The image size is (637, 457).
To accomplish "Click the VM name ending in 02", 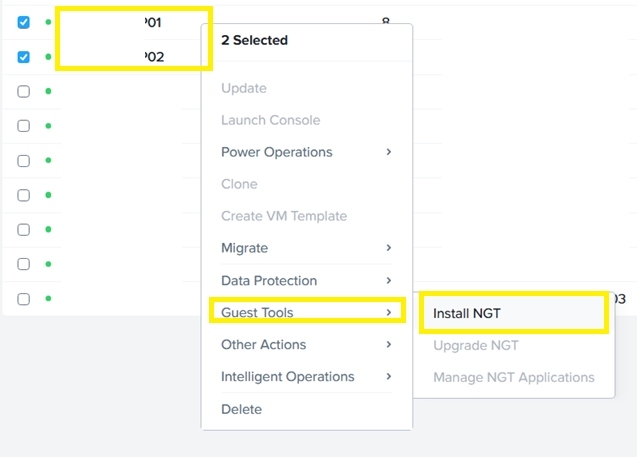I will tap(153, 57).
